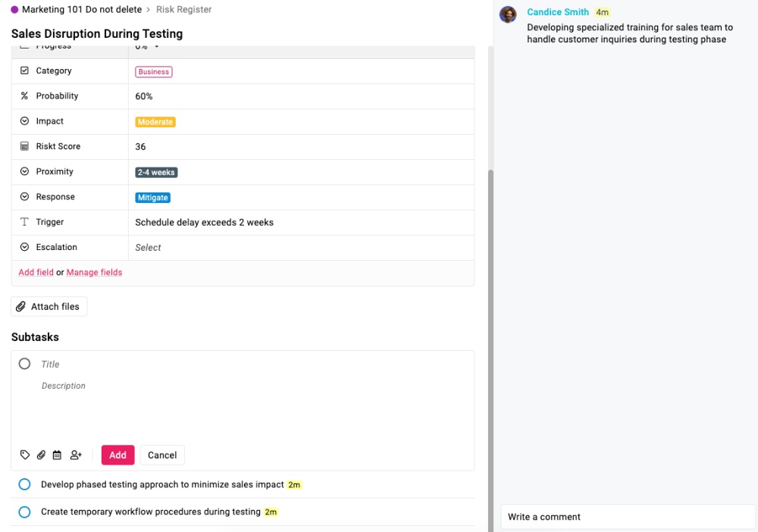758x532 pixels.
Task: Open the calendar due date icon
Action: (57, 455)
